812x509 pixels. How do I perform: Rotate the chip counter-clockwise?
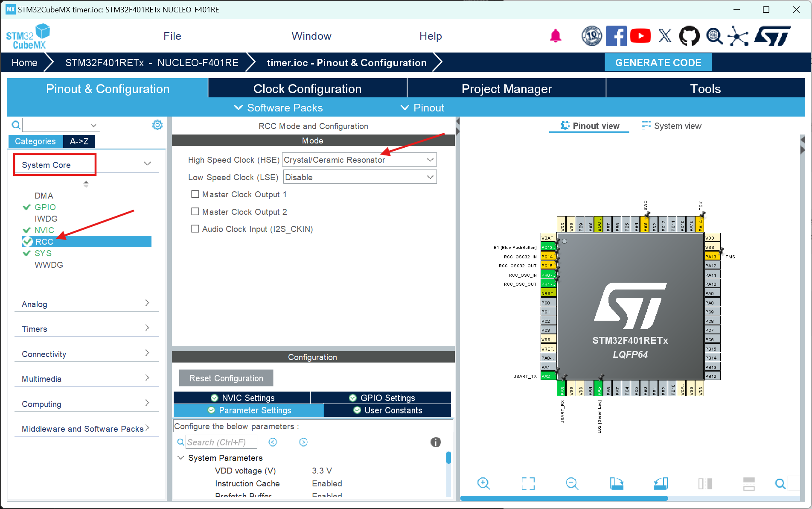(661, 483)
